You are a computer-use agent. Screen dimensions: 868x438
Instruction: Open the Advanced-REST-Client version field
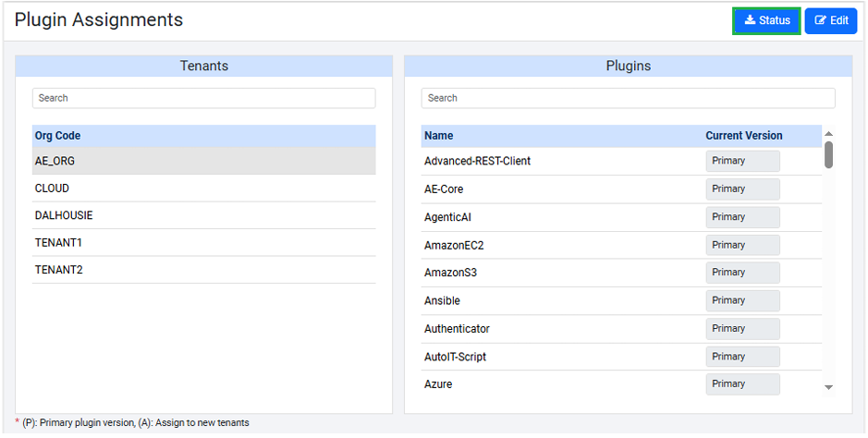742,161
